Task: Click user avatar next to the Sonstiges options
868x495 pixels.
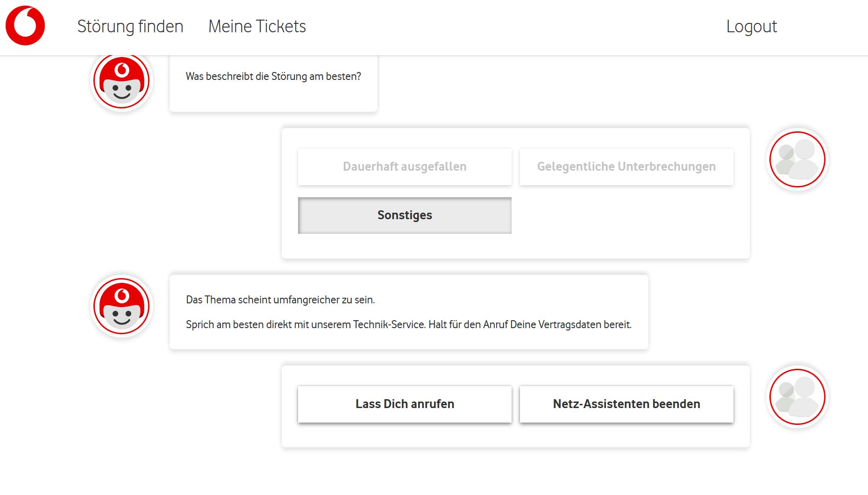Action: pyautogui.click(x=797, y=159)
